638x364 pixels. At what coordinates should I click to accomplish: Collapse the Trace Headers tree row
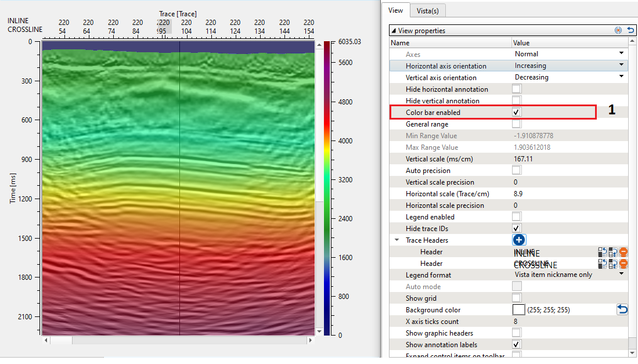tap(397, 240)
